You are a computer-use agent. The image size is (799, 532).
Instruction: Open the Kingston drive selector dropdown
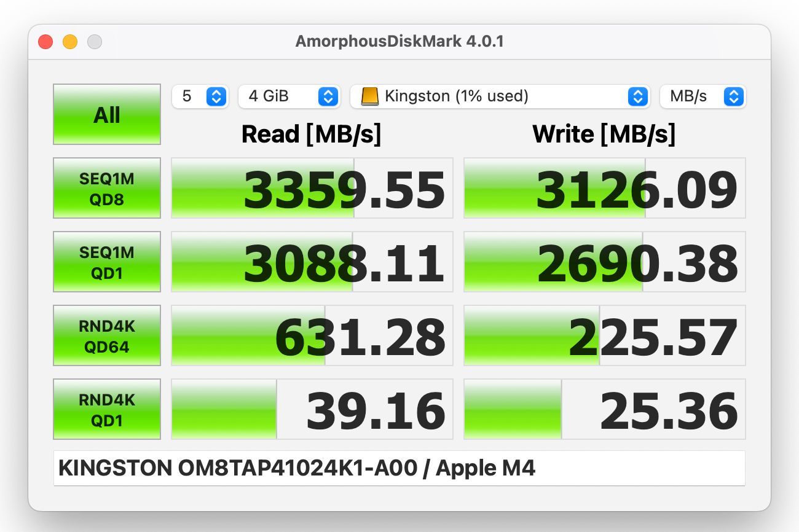click(x=500, y=96)
